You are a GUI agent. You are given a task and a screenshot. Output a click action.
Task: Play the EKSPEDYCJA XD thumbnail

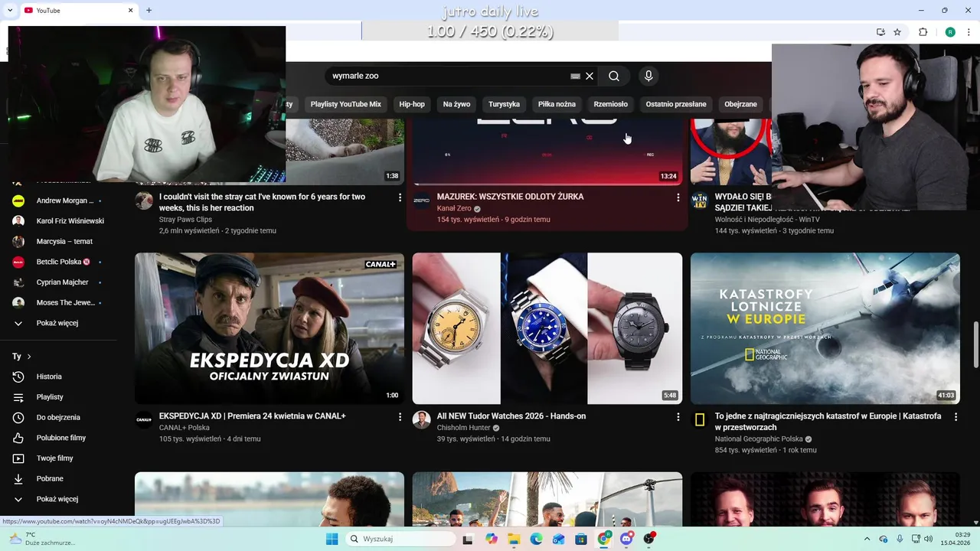click(x=269, y=328)
